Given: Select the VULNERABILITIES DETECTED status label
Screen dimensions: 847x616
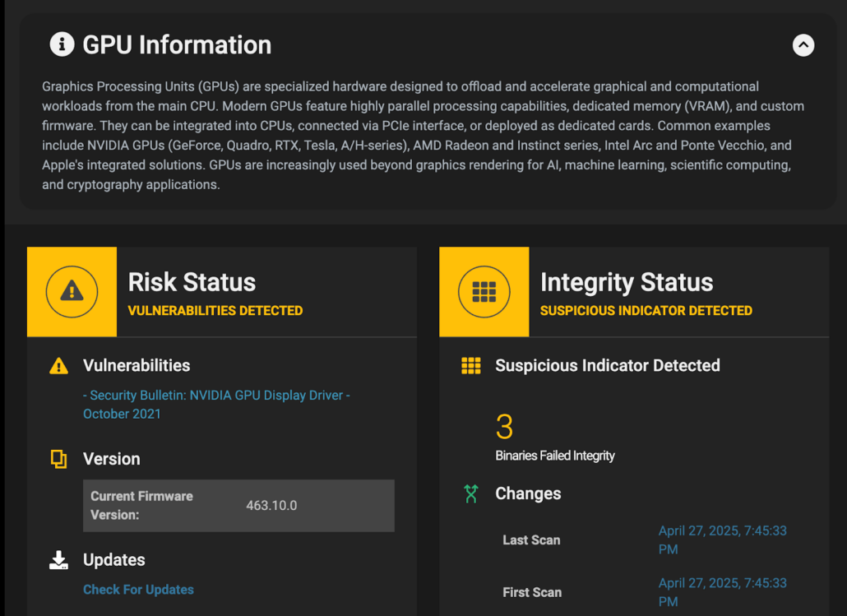Looking at the screenshot, I should (215, 311).
